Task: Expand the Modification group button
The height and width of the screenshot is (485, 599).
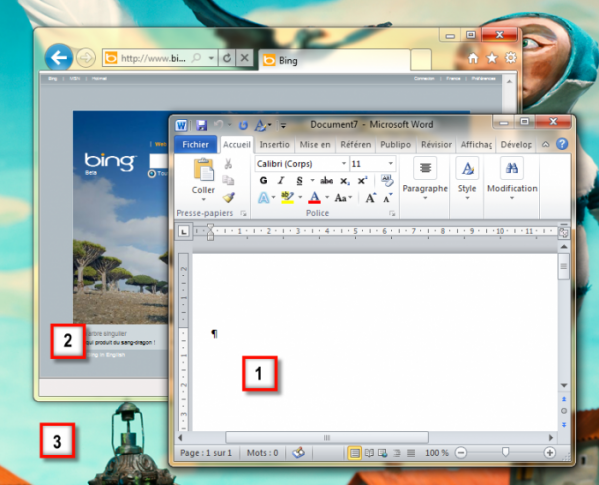Action: [512, 179]
